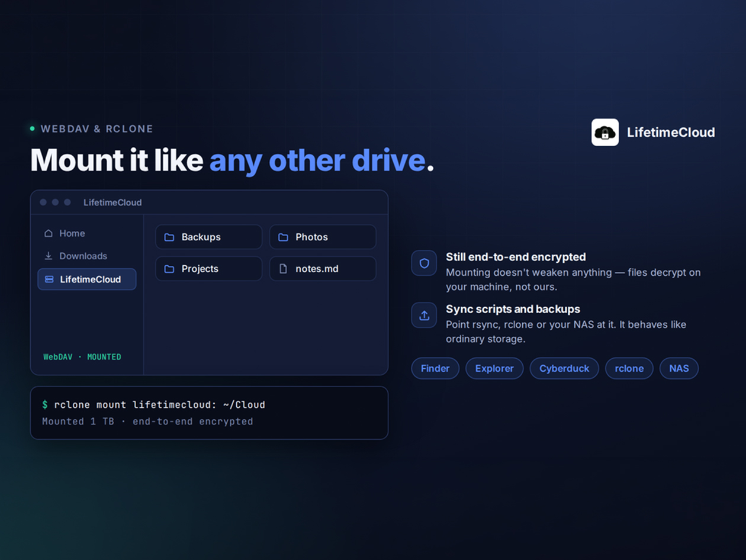
Task: Click the 'Sync scripts and backups' heading
Action: point(513,309)
